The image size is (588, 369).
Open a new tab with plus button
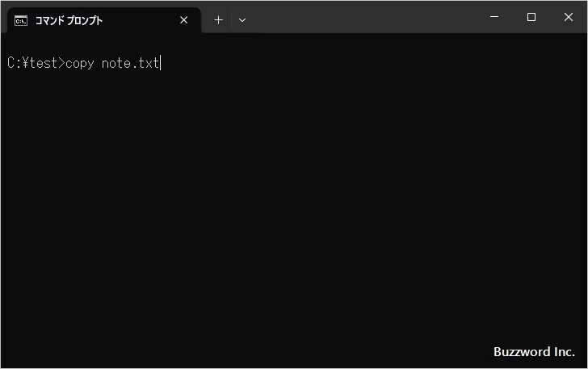pyautogui.click(x=218, y=20)
